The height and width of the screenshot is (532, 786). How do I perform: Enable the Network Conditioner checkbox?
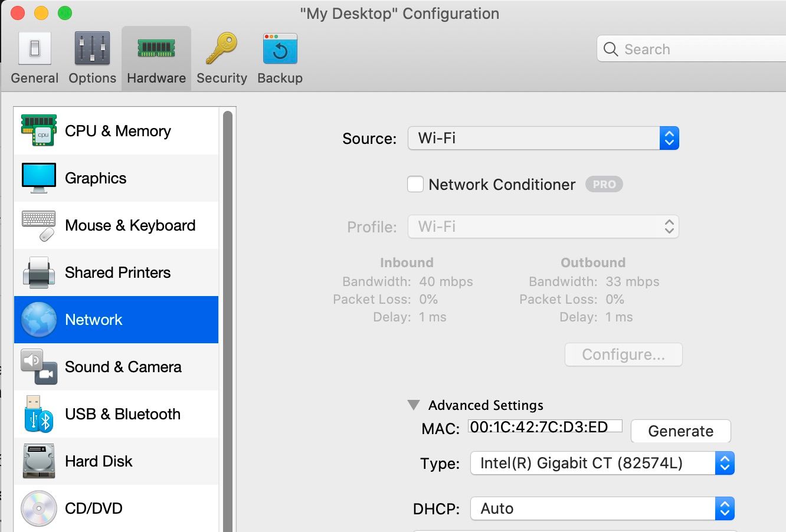pyautogui.click(x=415, y=184)
